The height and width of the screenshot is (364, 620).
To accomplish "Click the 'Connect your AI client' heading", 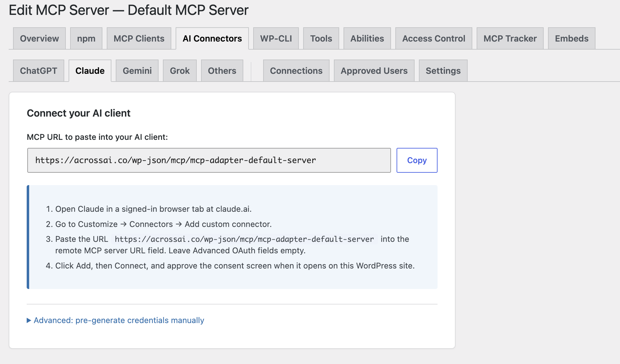I will tap(79, 113).
